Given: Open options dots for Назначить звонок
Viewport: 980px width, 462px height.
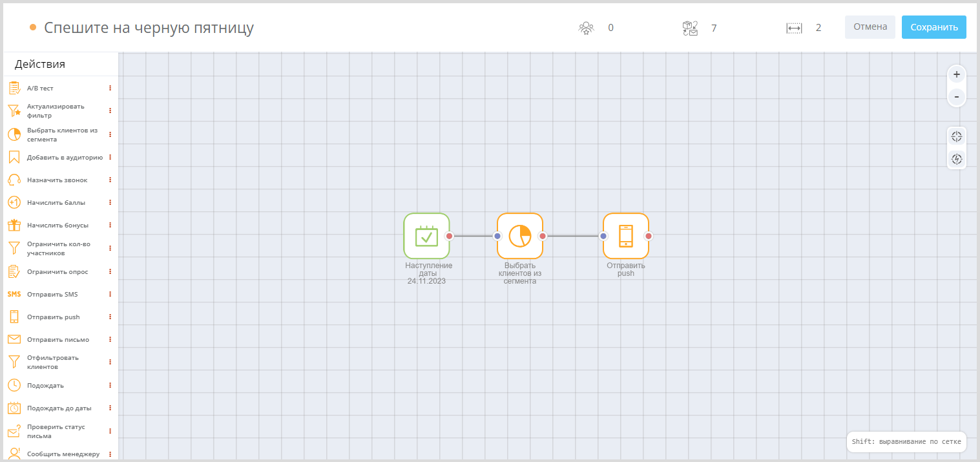Looking at the screenshot, I should click(110, 180).
